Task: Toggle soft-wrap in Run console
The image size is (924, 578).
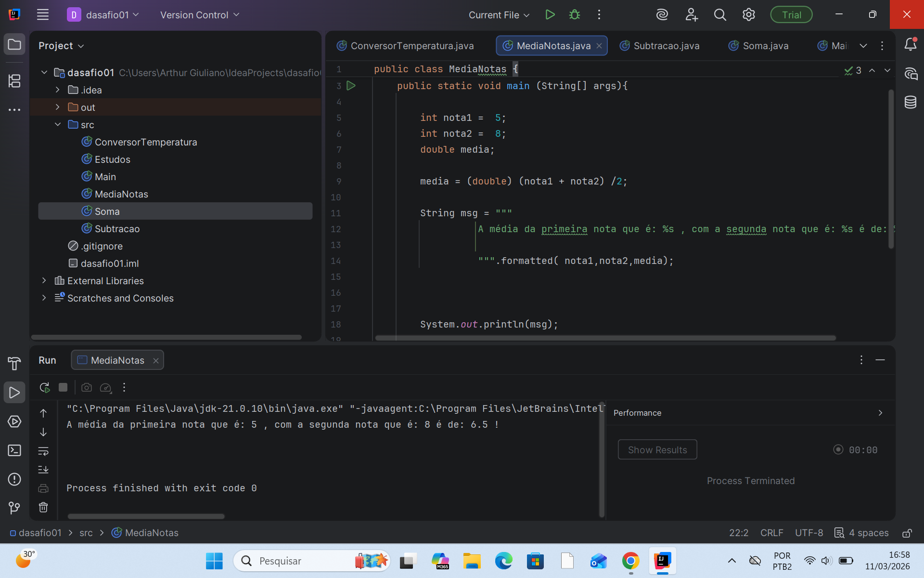Action: 43,451
